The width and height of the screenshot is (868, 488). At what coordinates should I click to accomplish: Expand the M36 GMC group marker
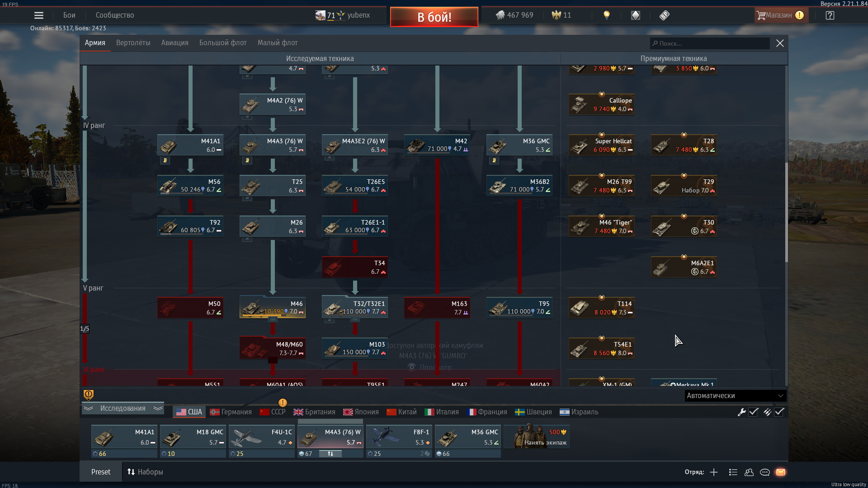click(494, 160)
